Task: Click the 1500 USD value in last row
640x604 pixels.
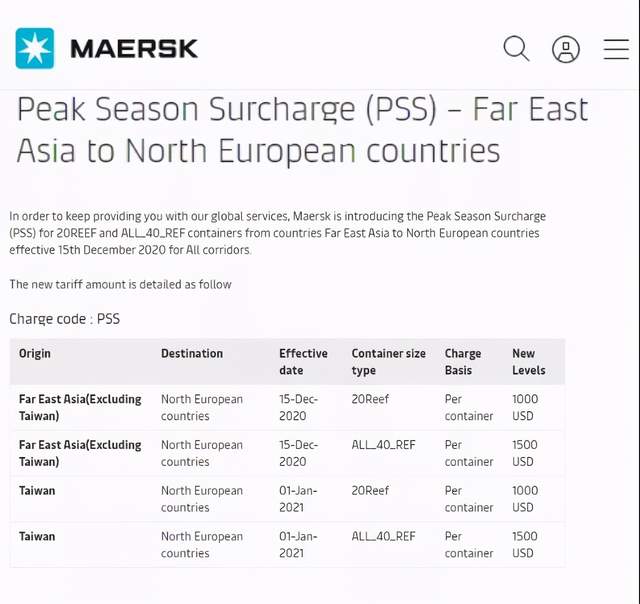Action: [x=525, y=544]
